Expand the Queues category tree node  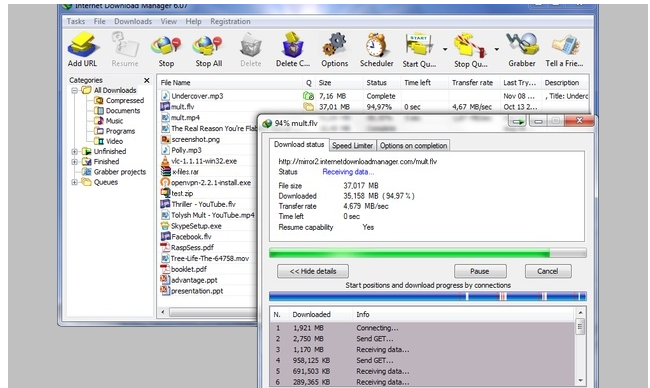(75, 182)
